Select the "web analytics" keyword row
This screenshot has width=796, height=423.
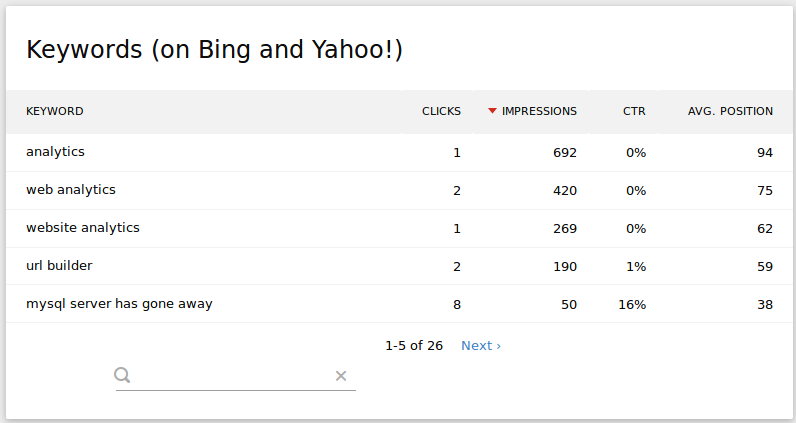71,190
